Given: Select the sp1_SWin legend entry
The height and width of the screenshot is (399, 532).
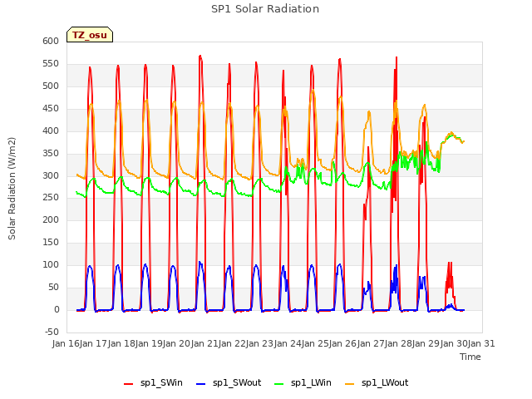Looking at the screenshot, I should click(153, 382).
